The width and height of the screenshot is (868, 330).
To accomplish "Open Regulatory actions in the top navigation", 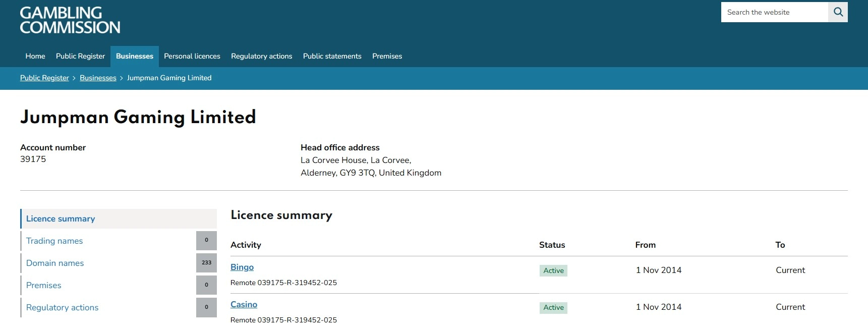I will click(262, 56).
